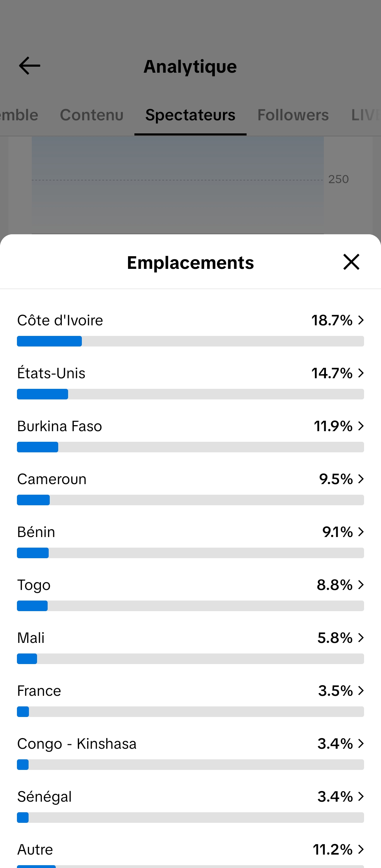
Task: Tap the Bénin chevron arrow
Action: click(x=361, y=532)
